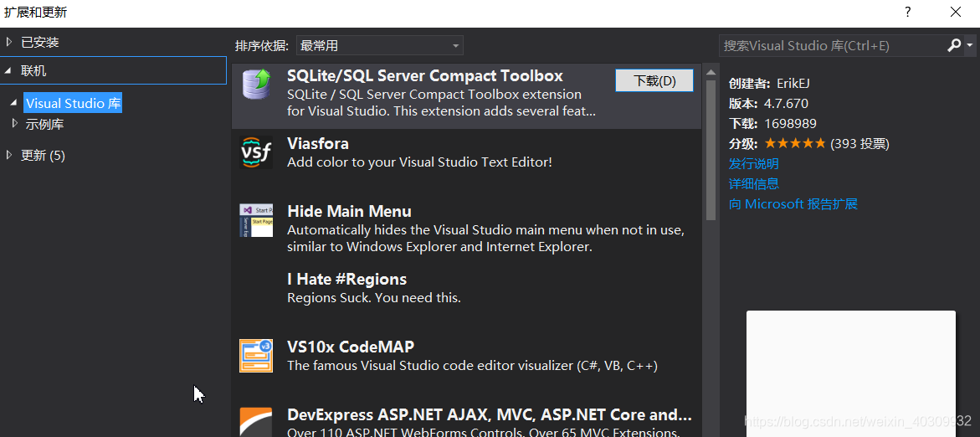Open the sort-by 最常用 combo box

[379, 46]
